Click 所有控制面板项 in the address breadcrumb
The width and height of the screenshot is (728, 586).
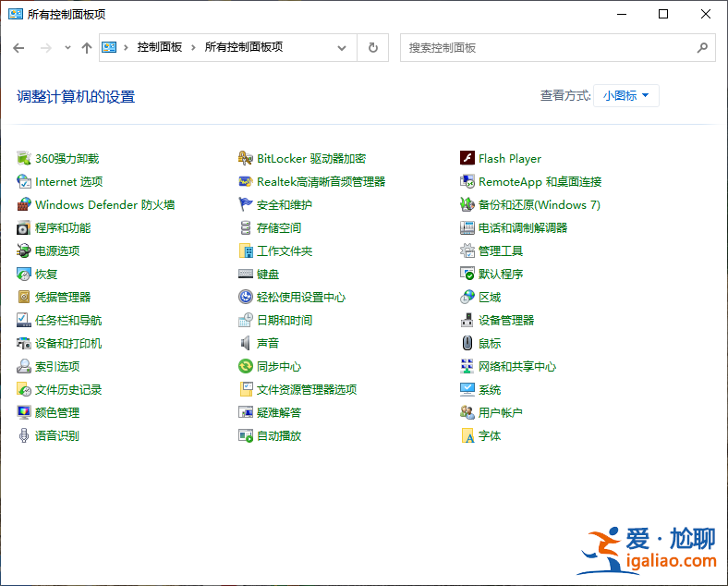244,47
